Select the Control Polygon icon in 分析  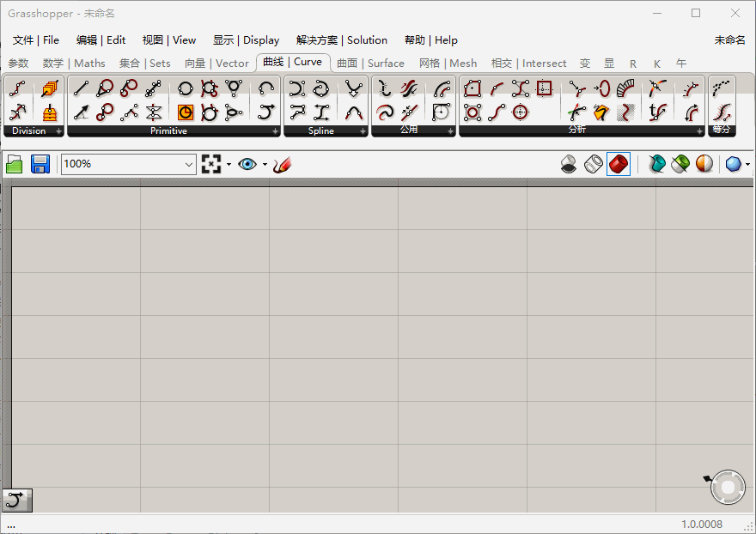click(521, 88)
